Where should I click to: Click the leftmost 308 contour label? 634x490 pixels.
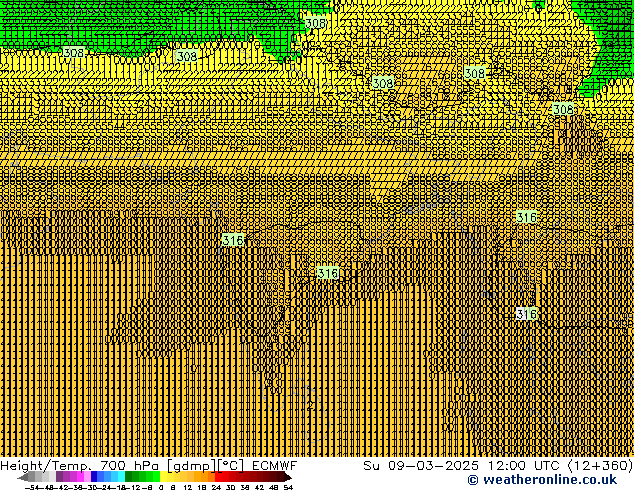(74, 53)
